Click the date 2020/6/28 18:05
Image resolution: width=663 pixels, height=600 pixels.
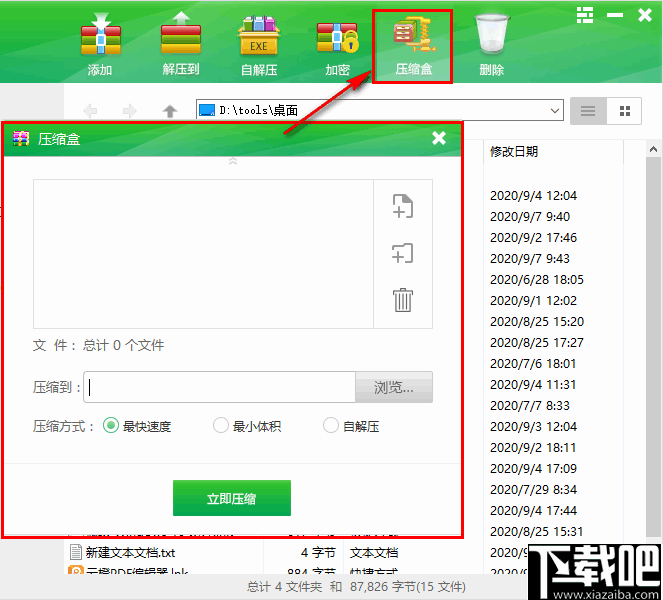pyautogui.click(x=537, y=279)
